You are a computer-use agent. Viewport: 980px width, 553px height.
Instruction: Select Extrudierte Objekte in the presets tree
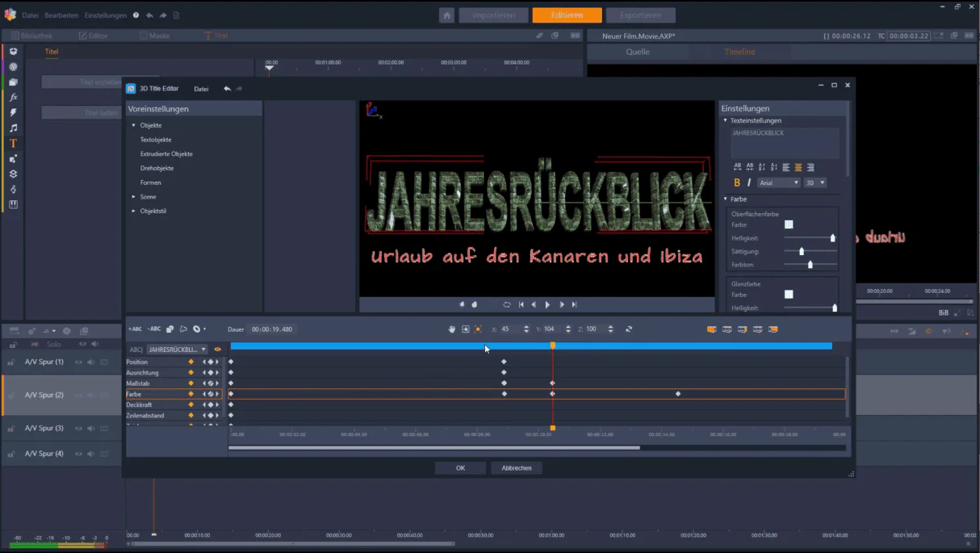(x=166, y=153)
